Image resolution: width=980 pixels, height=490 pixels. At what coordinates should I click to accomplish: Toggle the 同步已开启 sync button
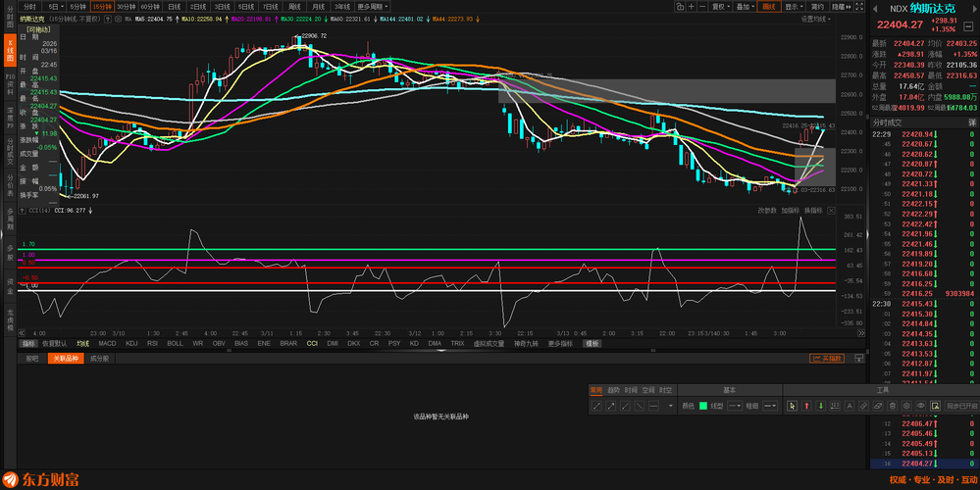click(962, 406)
